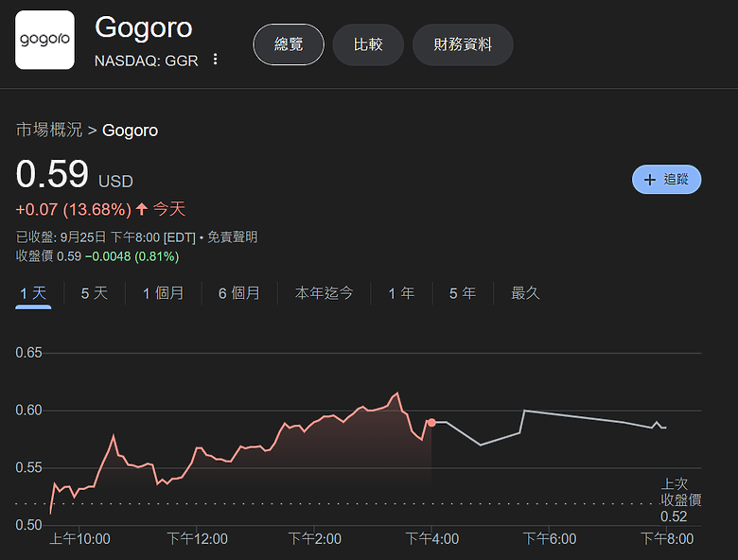Click the 0.60 y-axis label

[28, 410]
